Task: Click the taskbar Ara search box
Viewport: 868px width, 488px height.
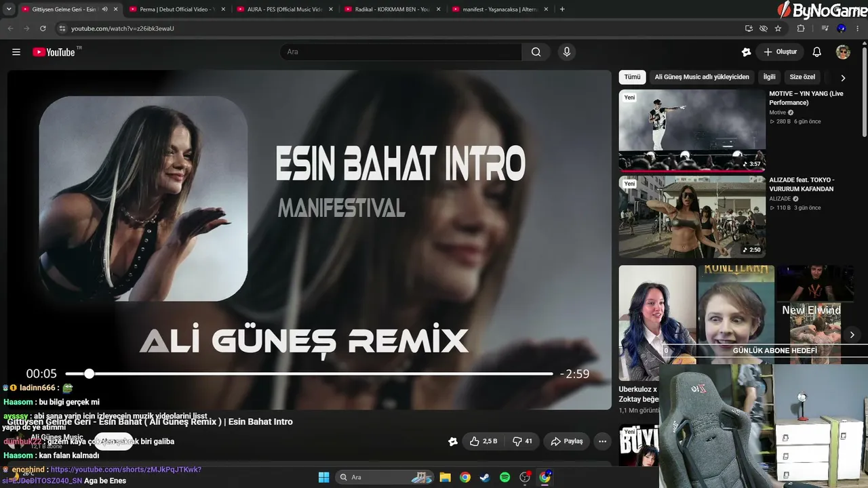Action: 384,477
